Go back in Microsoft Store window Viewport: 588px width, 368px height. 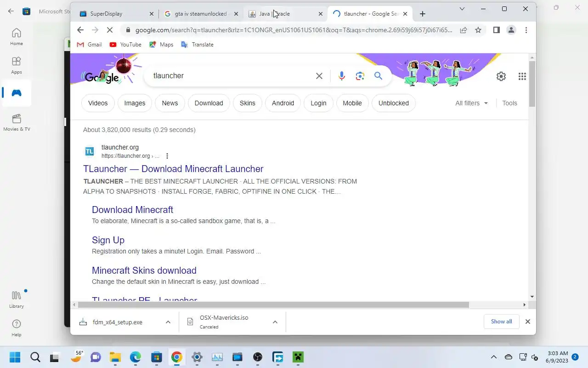[x=11, y=11]
